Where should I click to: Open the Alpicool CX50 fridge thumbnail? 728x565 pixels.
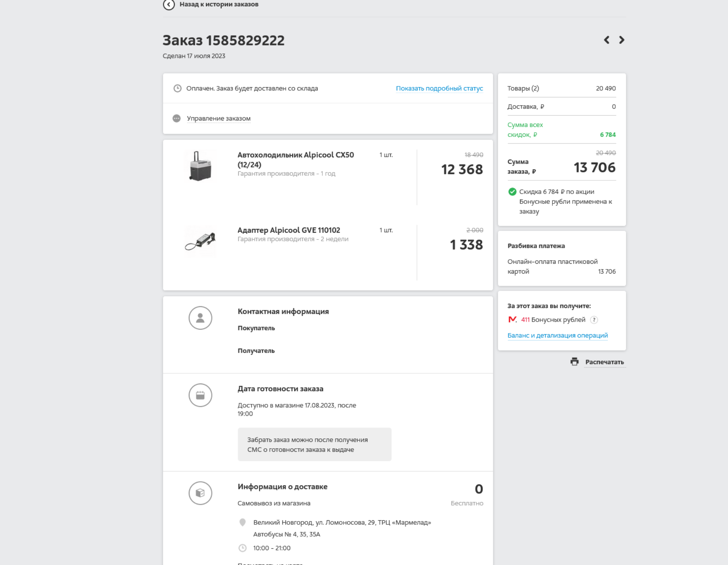coord(200,166)
